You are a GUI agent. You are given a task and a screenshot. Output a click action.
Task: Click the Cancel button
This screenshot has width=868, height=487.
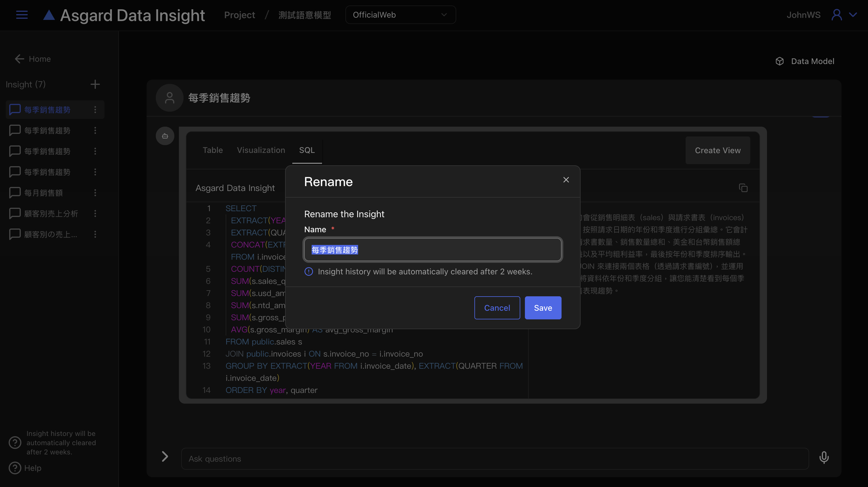click(497, 308)
